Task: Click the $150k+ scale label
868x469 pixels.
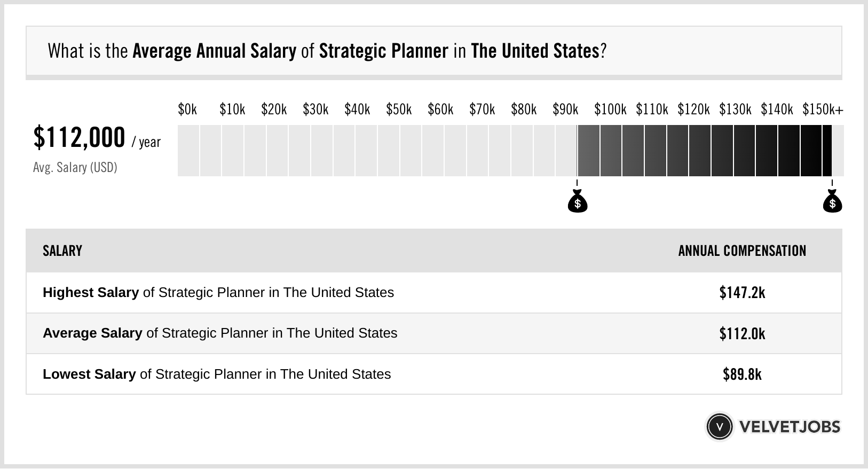Action: coord(823,110)
